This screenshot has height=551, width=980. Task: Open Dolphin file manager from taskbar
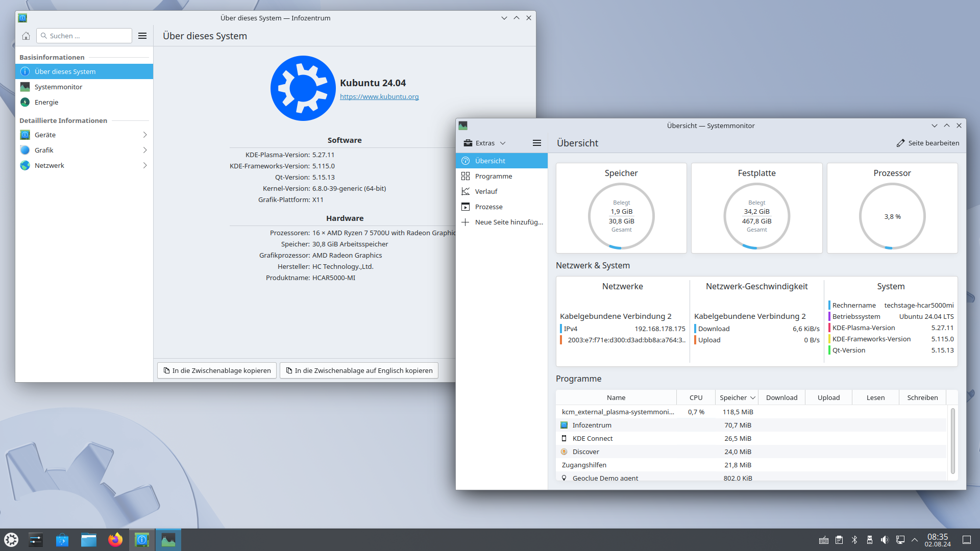pyautogui.click(x=89, y=540)
